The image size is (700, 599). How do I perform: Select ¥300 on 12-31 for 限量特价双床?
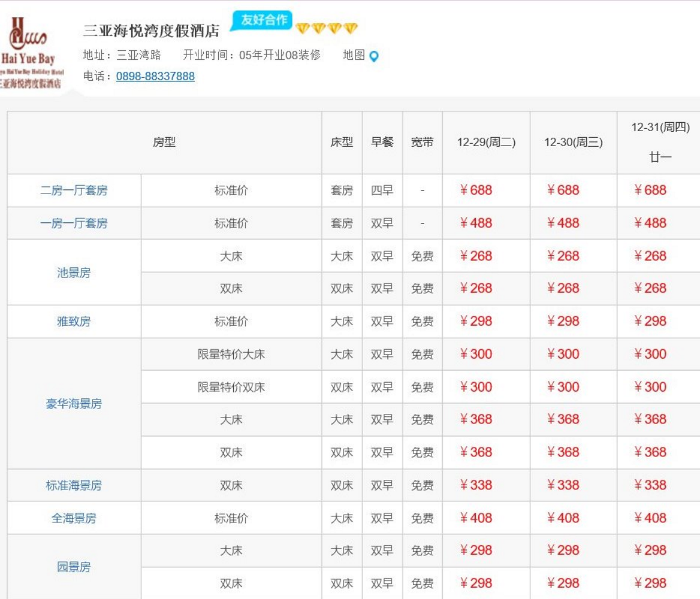pyautogui.click(x=650, y=387)
